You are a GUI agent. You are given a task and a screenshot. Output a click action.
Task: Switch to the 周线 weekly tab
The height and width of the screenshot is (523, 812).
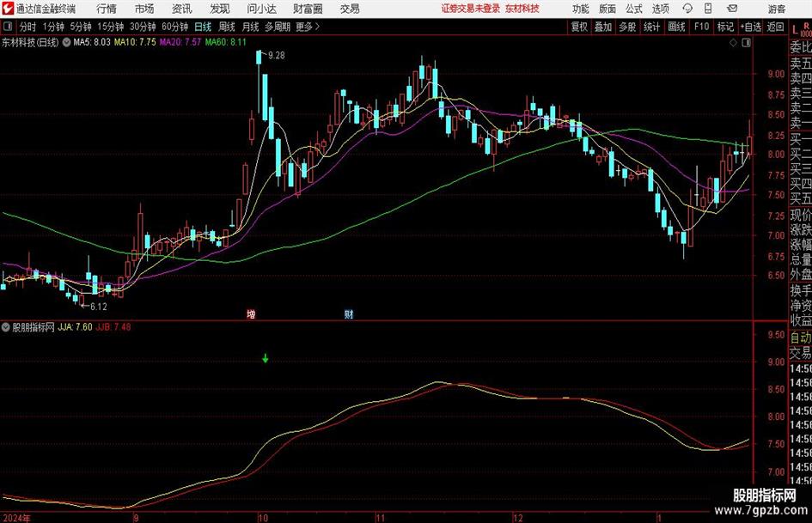(x=227, y=27)
